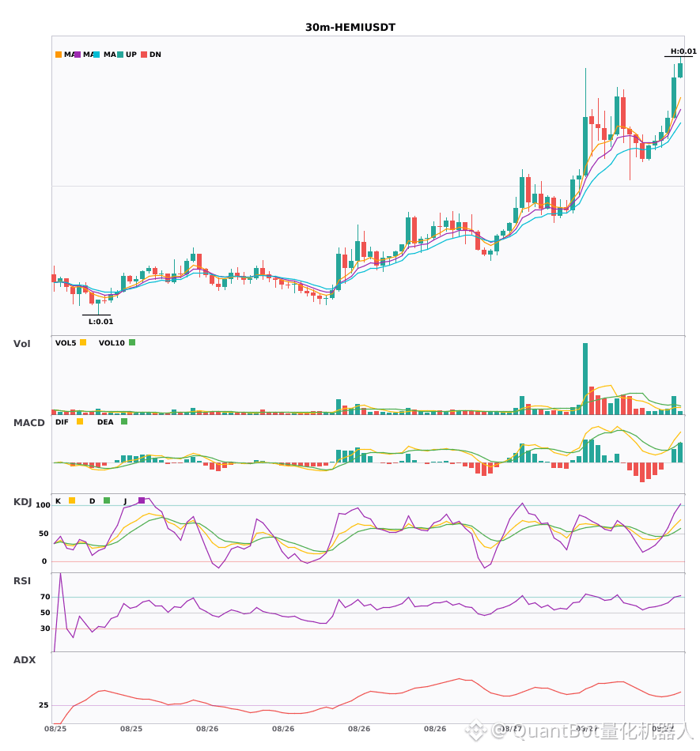Select the D line green legend square

(x=107, y=500)
